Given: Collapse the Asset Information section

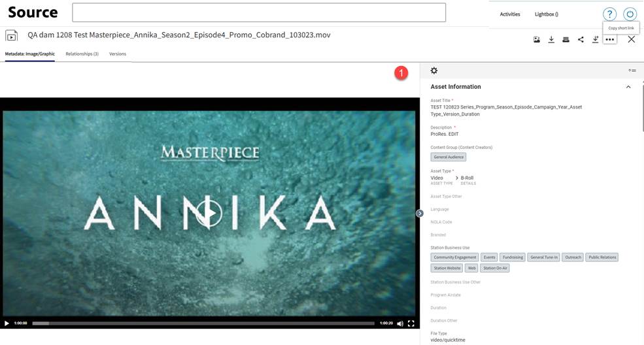Looking at the screenshot, I should pyautogui.click(x=628, y=87).
